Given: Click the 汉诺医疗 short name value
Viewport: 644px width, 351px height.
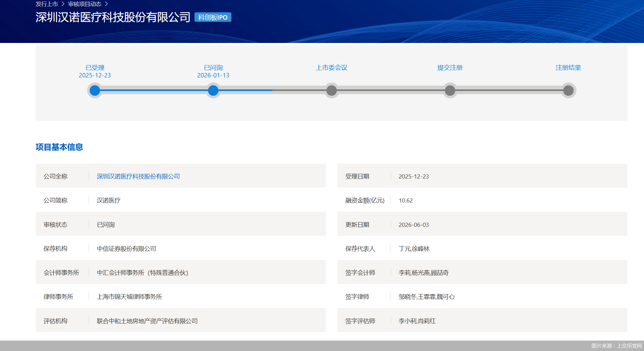Looking at the screenshot, I should (109, 200).
